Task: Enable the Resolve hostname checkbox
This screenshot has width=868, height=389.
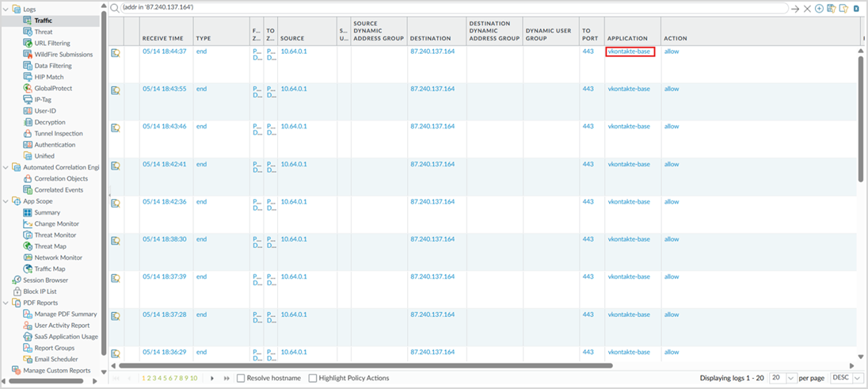Action: click(x=241, y=378)
